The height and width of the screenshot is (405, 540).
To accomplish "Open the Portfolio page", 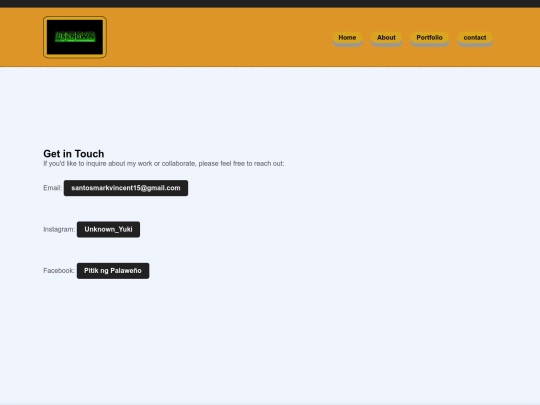I will pos(429,38).
